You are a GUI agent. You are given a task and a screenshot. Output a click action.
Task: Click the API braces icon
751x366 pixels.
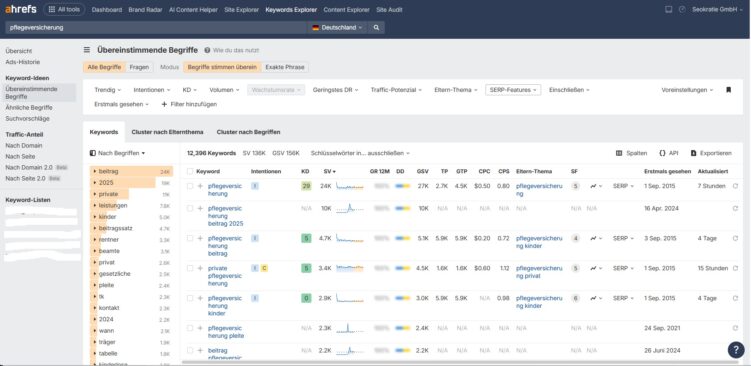pyautogui.click(x=662, y=153)
